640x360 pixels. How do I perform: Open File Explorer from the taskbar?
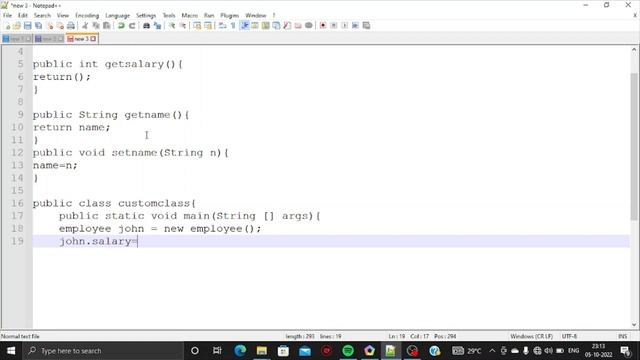[262, 351]
